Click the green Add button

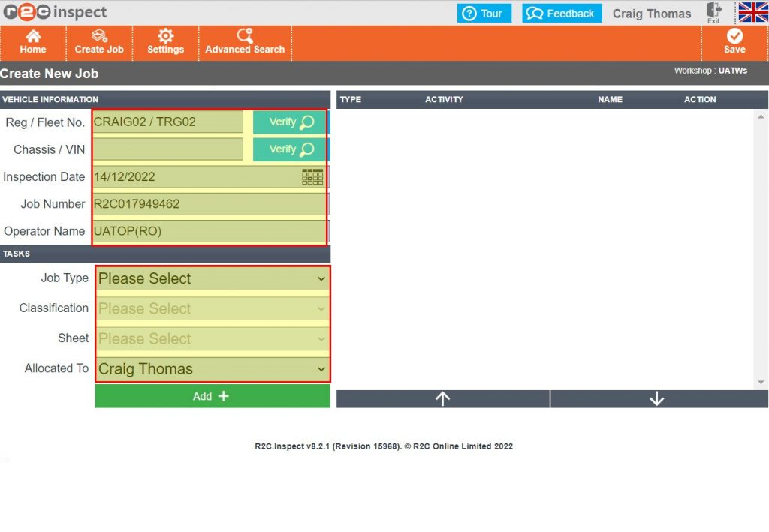point(213,396)
